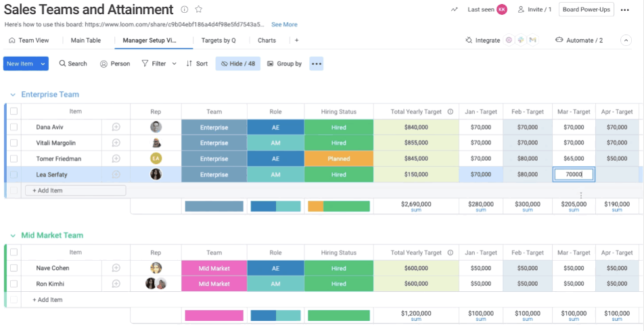Viewport: 644px width, 331px height.
Task: Click Mid Market team summary pink bar
Action: (x=214, y=315)
